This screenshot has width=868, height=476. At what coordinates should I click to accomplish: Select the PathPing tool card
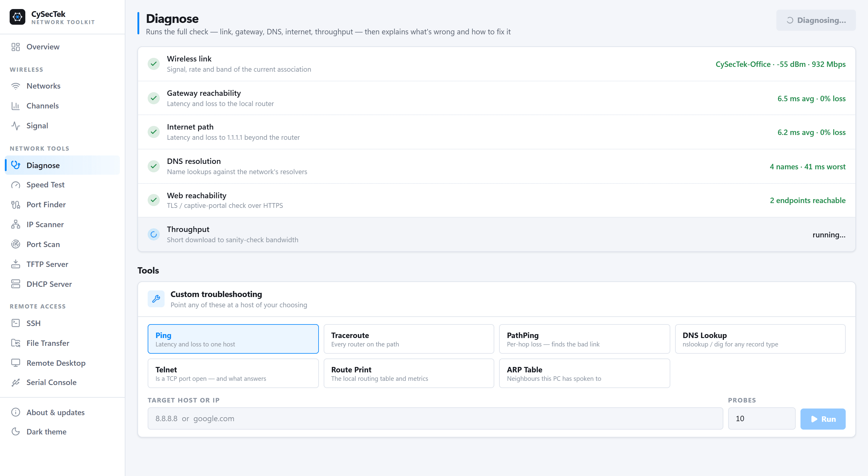click(x=584, y=339)
